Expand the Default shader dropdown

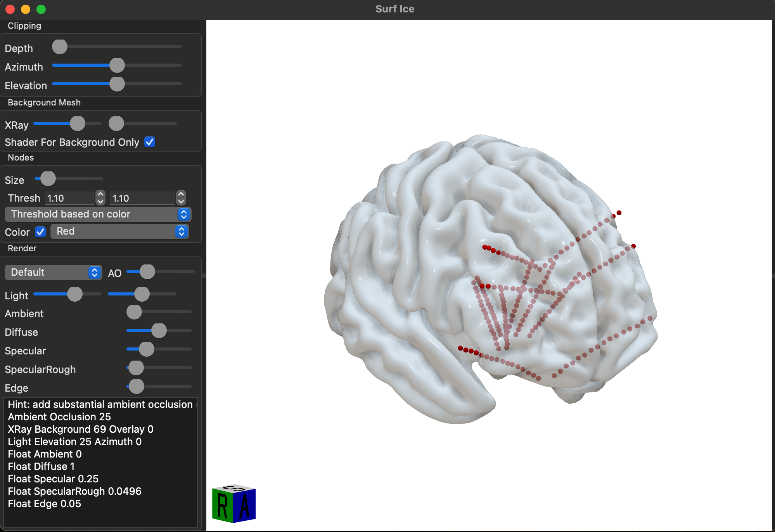pyautogui.click(x=53, y=272)
